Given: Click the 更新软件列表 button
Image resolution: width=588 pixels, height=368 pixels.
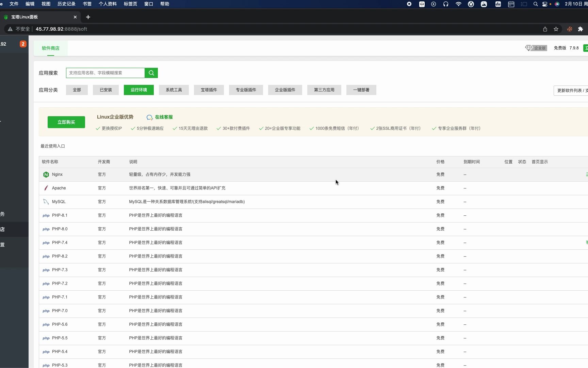Looking at the screenshot, I should [571, 91].
